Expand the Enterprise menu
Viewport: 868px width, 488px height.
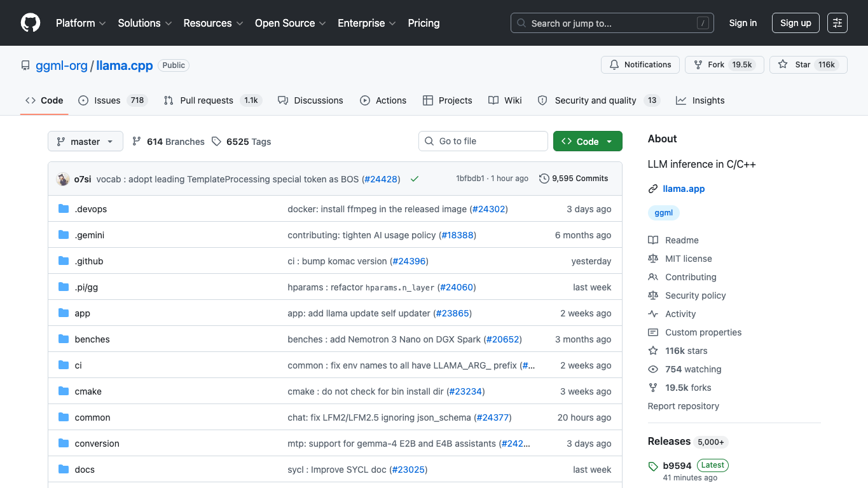(366, 23)
